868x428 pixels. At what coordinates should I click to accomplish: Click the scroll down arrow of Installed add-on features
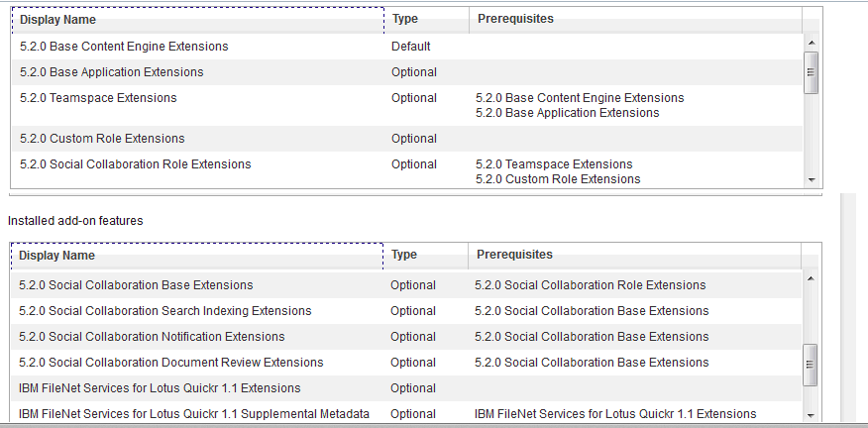tap(811, 414)
